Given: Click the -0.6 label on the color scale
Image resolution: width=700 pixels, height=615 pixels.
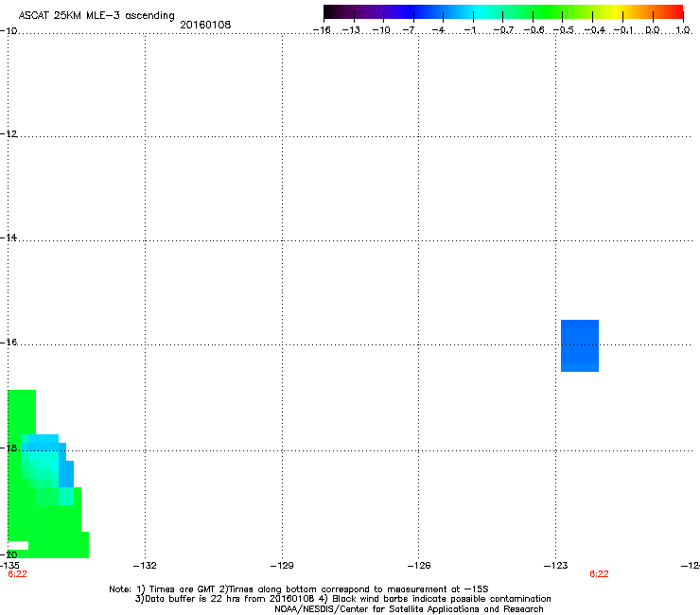Looking at the screenshot, I should (534, 30).
